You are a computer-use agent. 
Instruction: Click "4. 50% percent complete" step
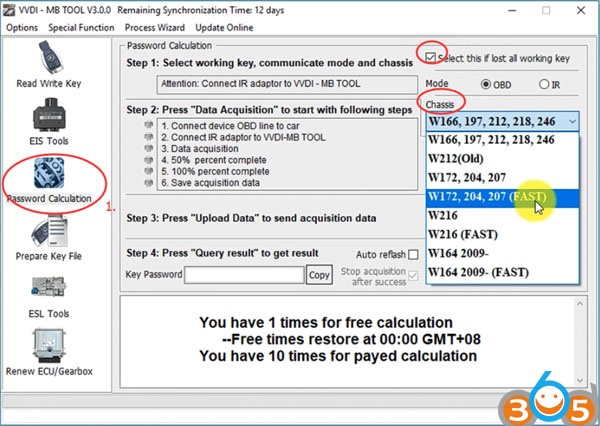click(x=214, y=160)
